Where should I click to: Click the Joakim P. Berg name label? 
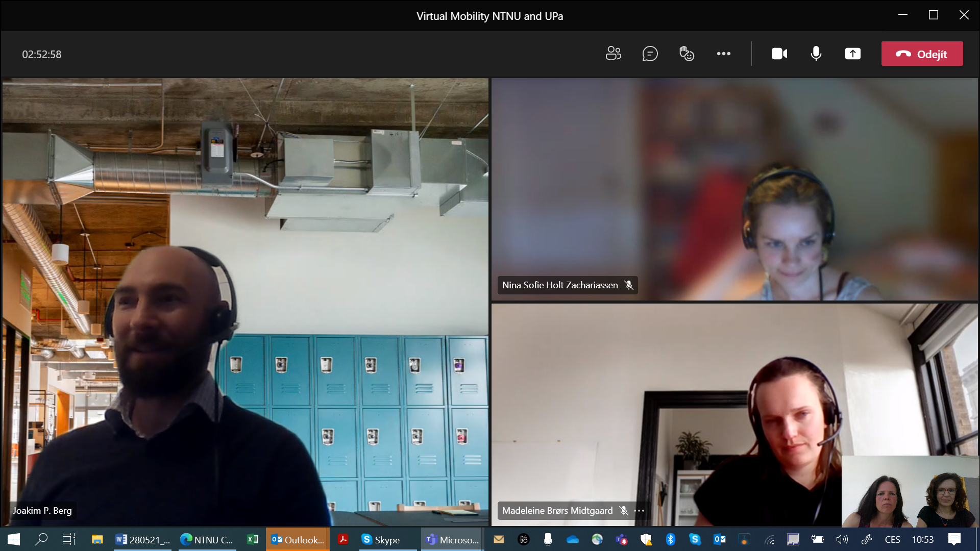pyautogui.click(x=42, y=511)
